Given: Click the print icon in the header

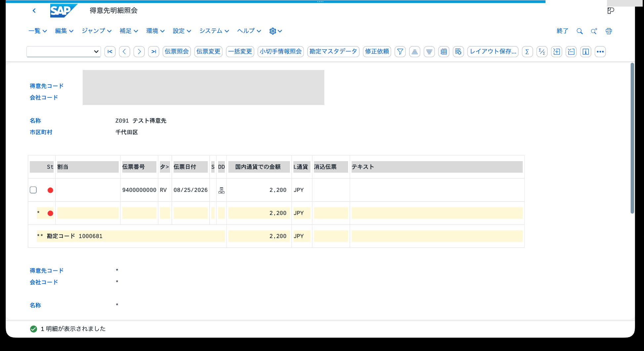Looking at the screenshot, I should [x=609, y=31].
